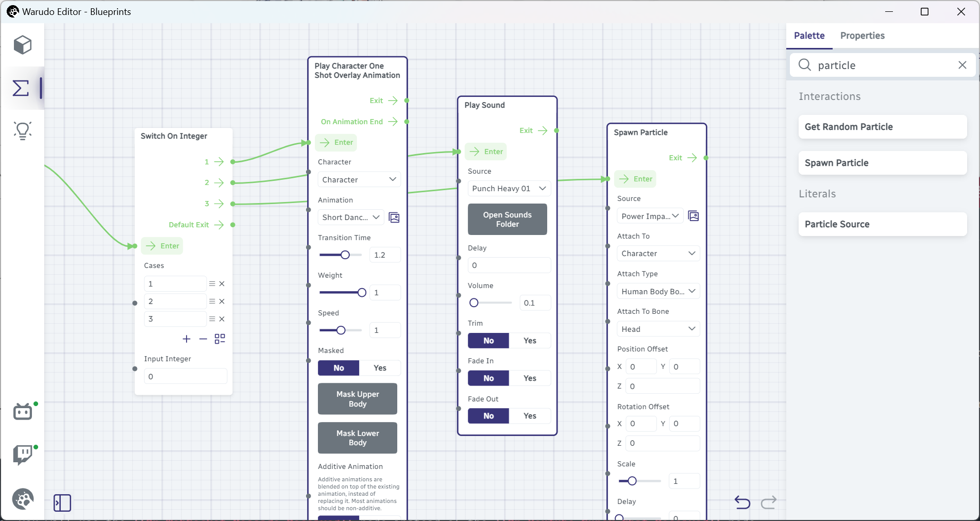Click the Switch On Integer output 1 arrow
This screenshot has width=980, height=521.
pyautogui.click(x=219, y=162)
